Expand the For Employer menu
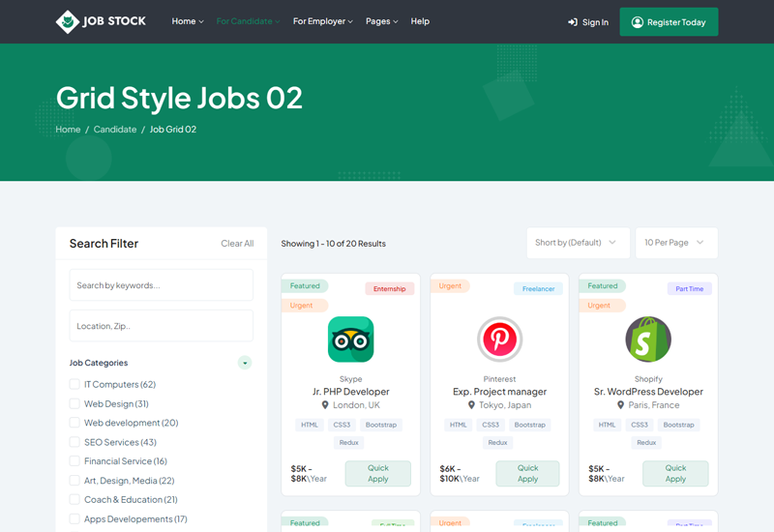The height and width of the screenshot is (532, 774). coord(323,21)
